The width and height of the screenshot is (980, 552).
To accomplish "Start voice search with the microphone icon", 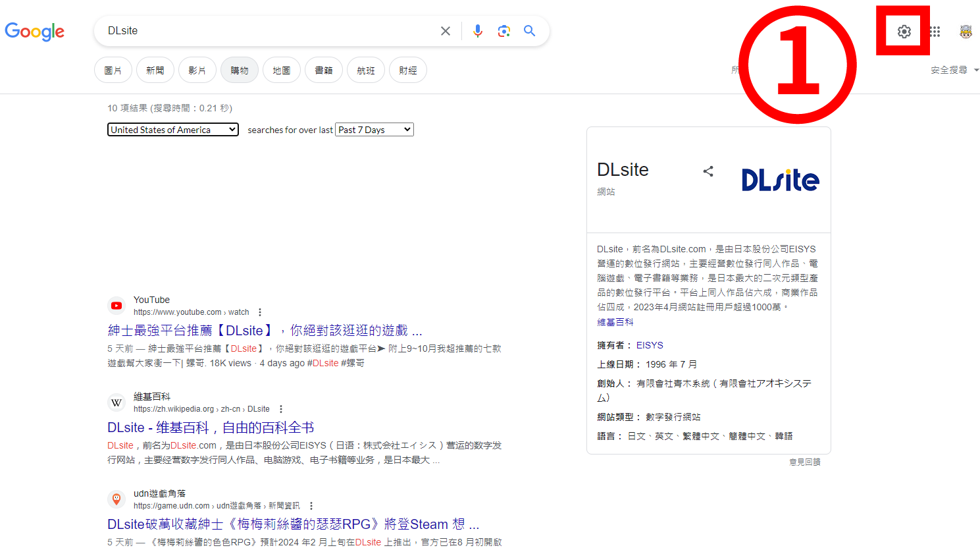I will pyautogui.click(x=477, y=30).
